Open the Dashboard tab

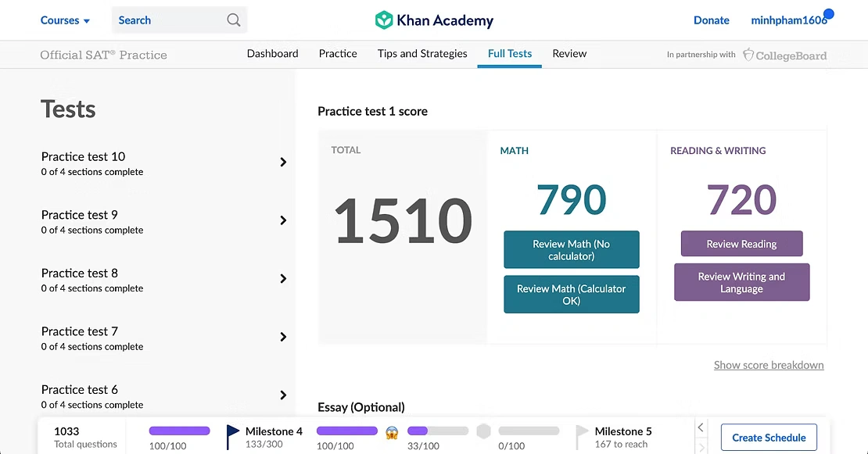(272, 54)
